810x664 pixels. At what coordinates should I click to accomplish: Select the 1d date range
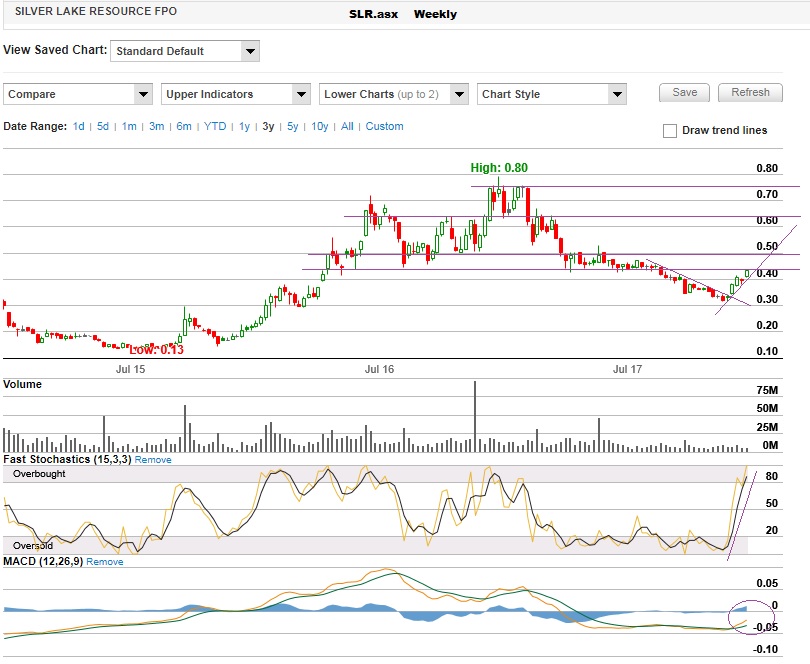tap(79, 127)
